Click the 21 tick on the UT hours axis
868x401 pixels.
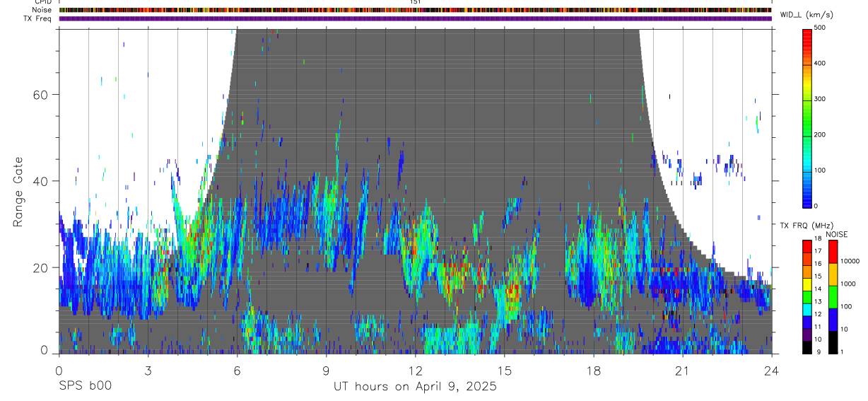[683, 370]
